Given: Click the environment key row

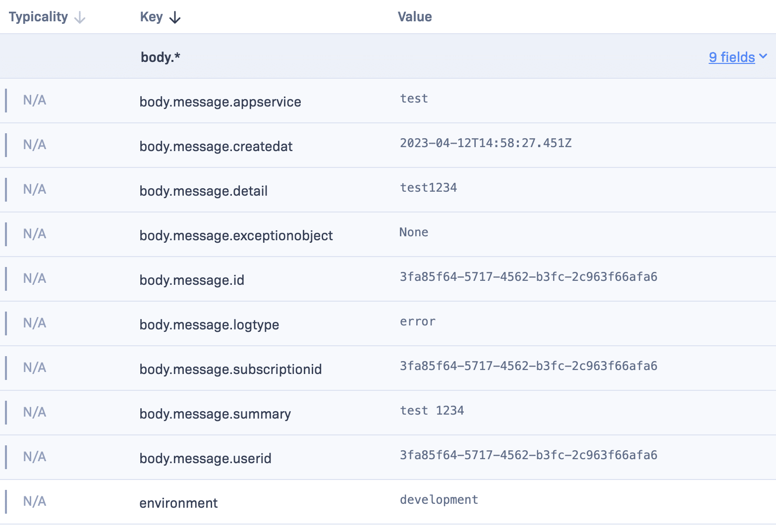Looking at the screenshot, I should click(178, 503).
